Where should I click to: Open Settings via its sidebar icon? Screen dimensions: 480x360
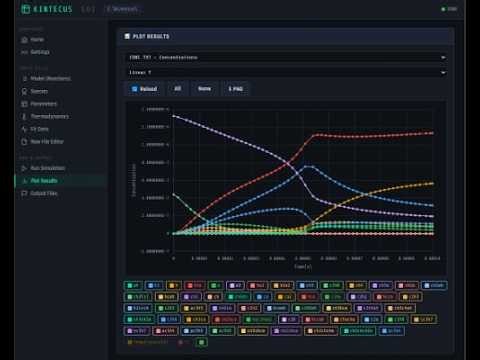click(x=24, y=52)
